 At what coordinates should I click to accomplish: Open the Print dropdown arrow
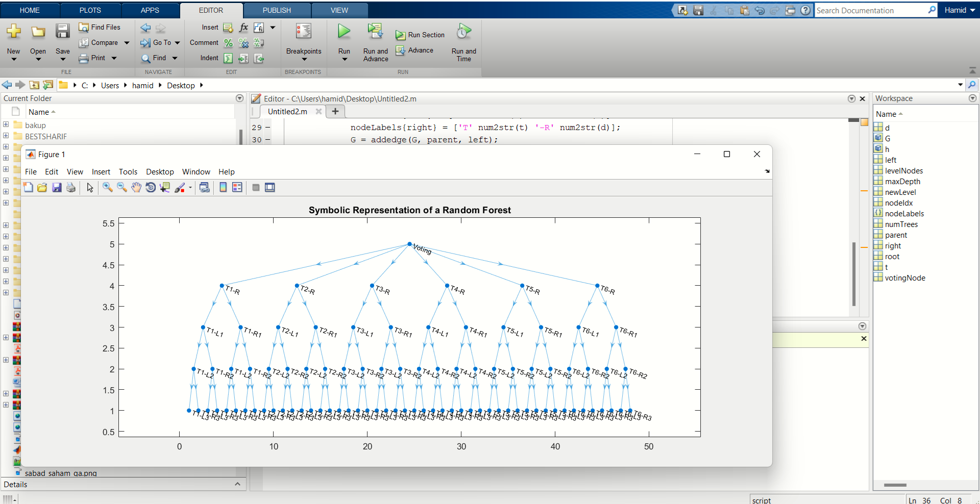click(x=114, y=58)
